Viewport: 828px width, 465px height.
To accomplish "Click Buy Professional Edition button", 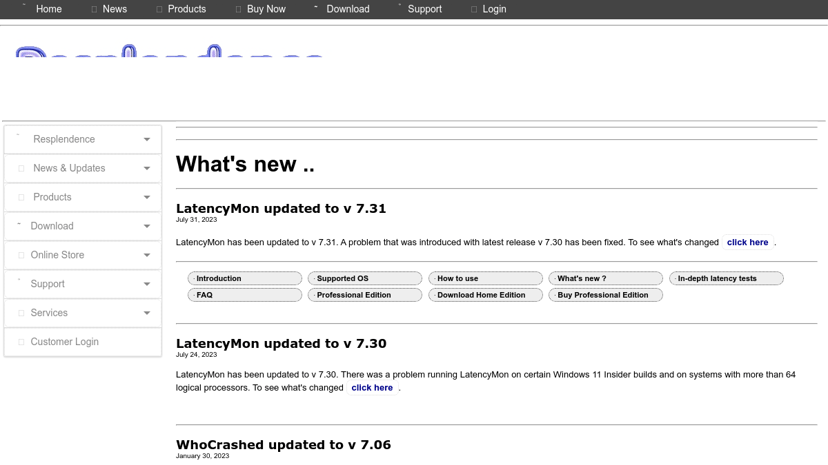I will coord(606,295).
